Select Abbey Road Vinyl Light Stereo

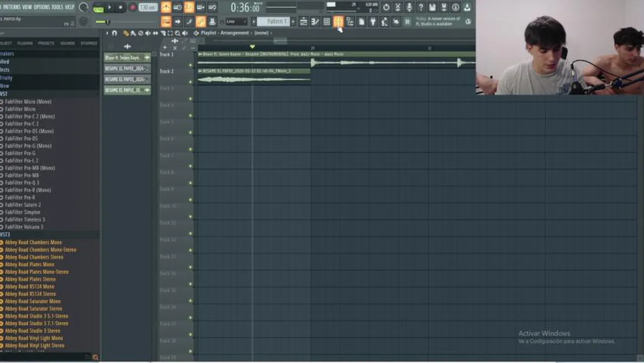[x=34, y=345]
